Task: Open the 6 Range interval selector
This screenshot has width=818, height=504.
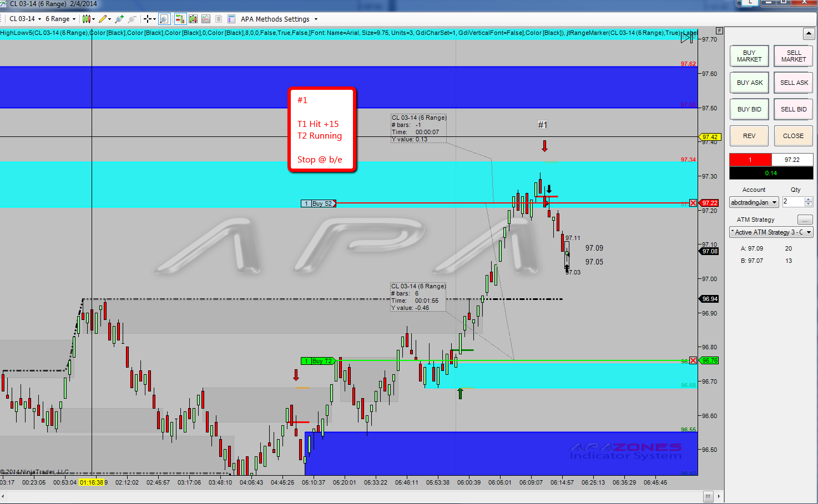Action: point(60,19)
